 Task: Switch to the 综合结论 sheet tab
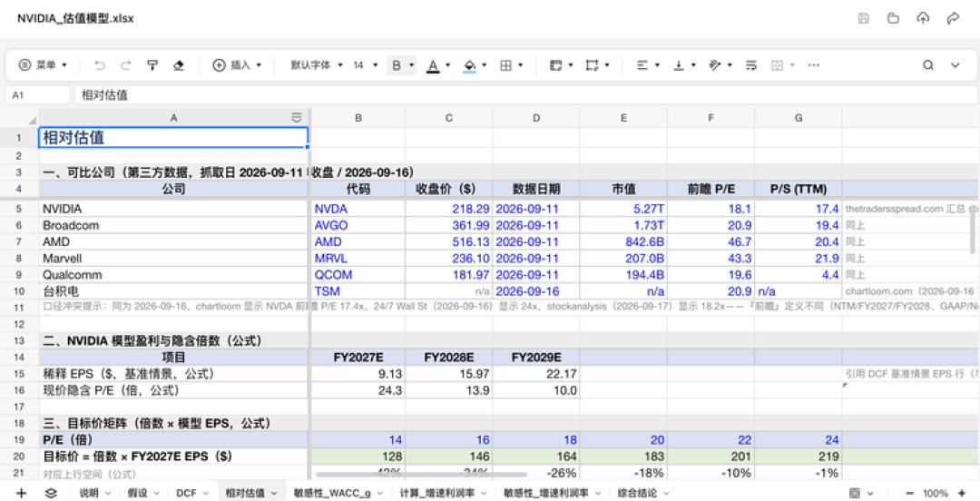(x=637, y=493)
